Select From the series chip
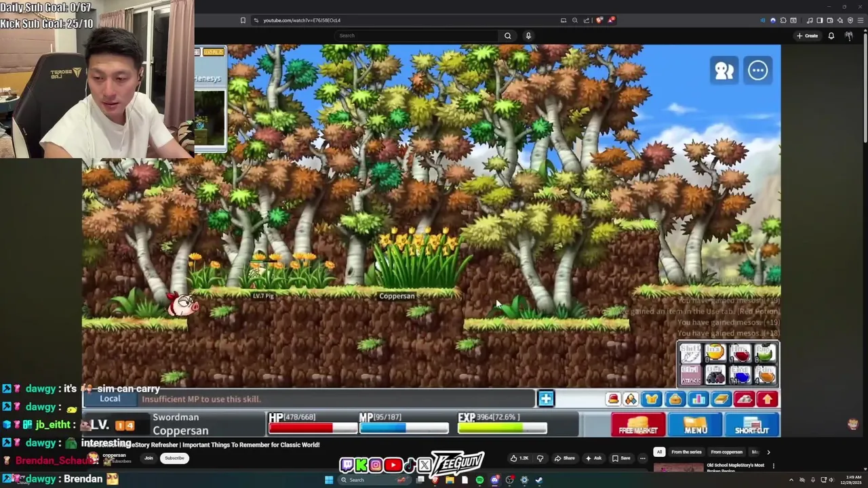The width and height of the screenshot is (868, 488). pos(686,452)
